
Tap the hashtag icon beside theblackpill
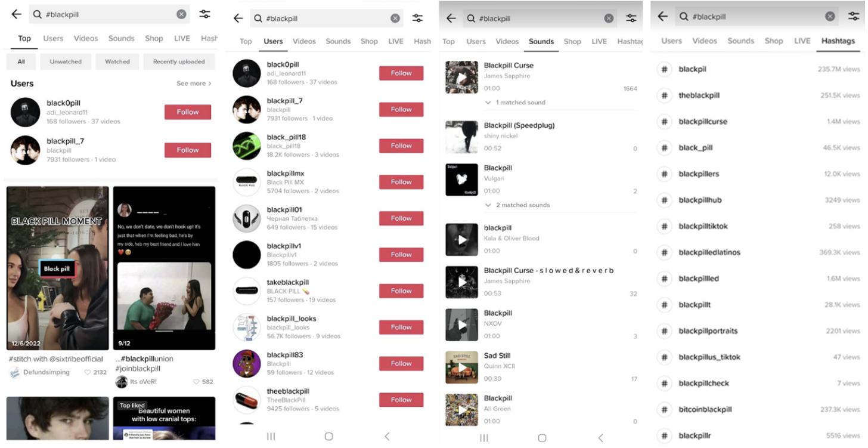664,95
